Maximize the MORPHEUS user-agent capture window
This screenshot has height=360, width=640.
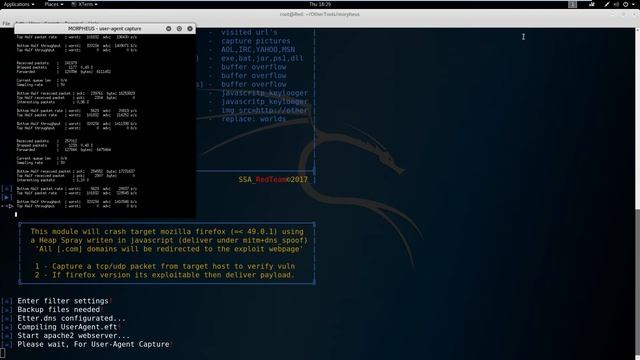click(179, 29)
